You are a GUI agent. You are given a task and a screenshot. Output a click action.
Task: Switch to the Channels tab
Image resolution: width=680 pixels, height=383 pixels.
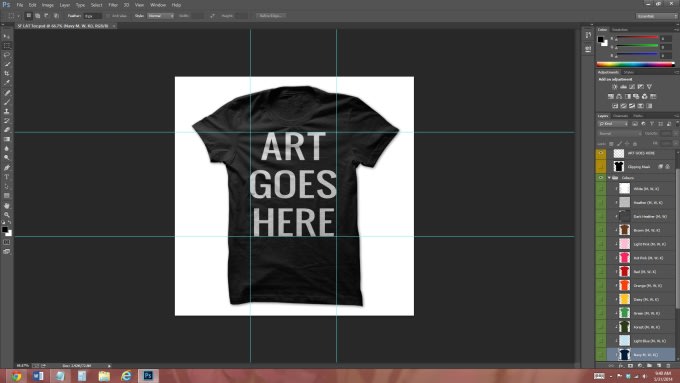[x=621, y=116]
